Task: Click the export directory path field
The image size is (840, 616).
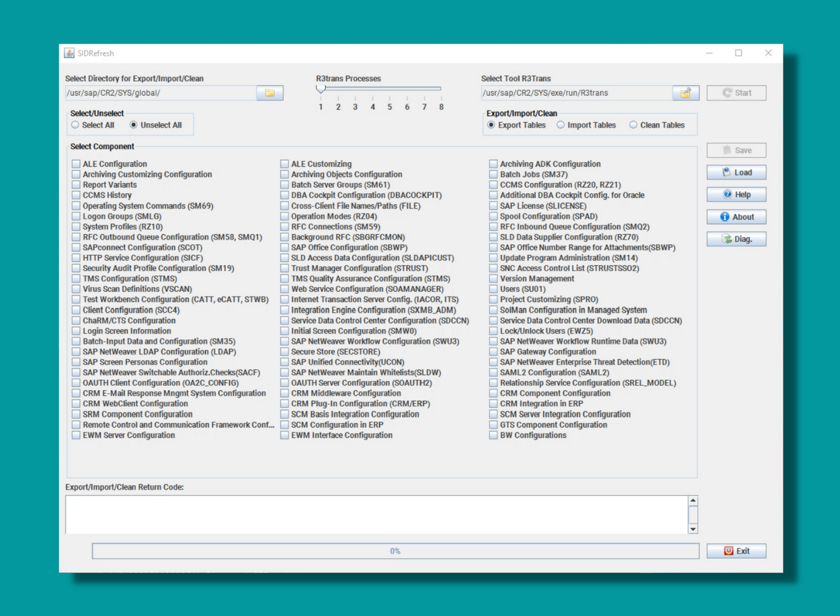Action: pyautogui.click(x=161, y=93)
